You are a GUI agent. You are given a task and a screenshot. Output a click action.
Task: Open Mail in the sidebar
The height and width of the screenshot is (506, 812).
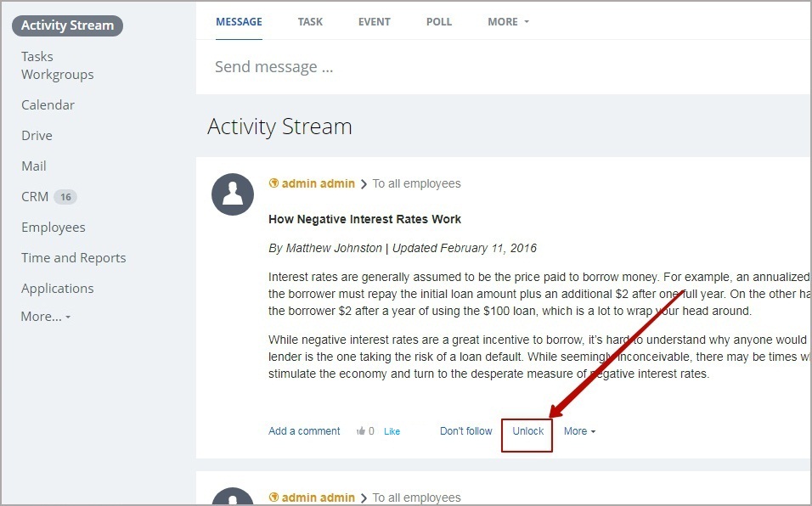click(x=34, y=166)
